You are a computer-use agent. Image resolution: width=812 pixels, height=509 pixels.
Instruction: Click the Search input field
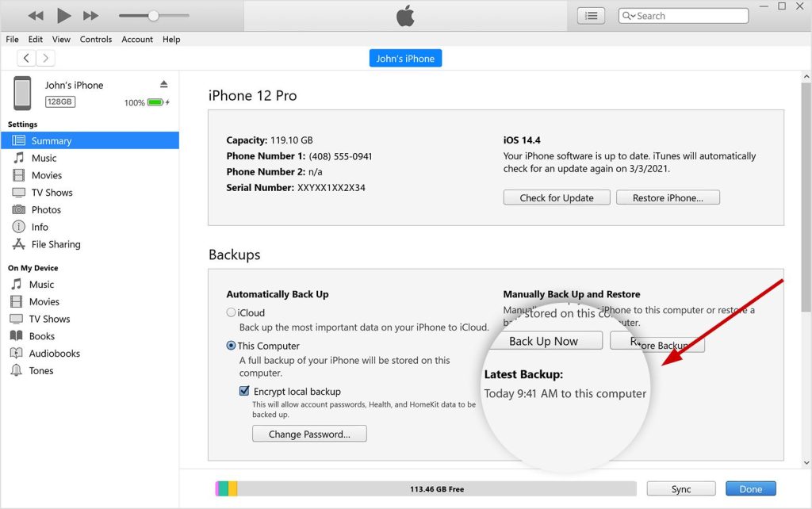click(683, 16)
